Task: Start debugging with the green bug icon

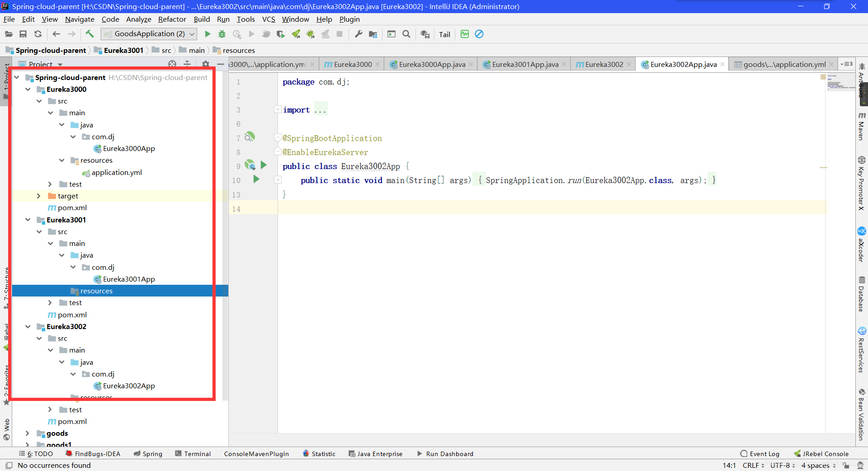Action: (222, 34)
